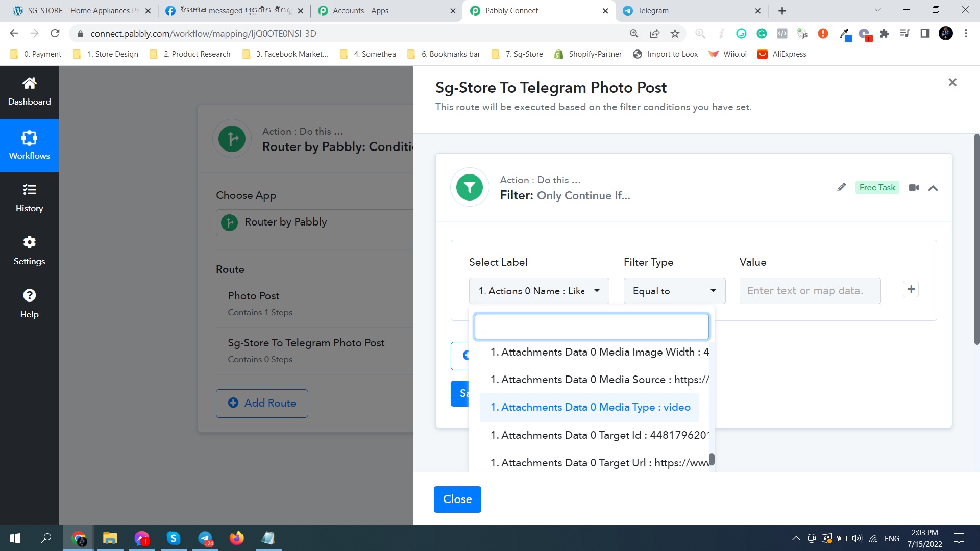Image resolution: width=980 pixels, height=551 pixels.
Task: Open the History list icon
Action: pos(29,190)
